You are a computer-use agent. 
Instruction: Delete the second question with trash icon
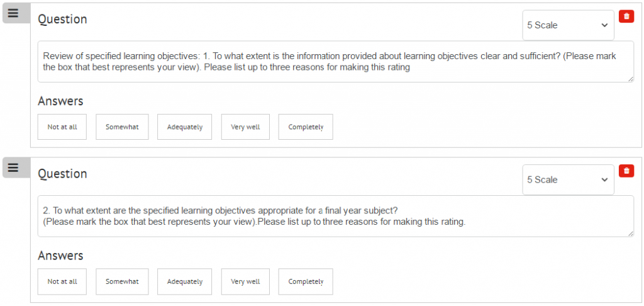coord(626,171)
